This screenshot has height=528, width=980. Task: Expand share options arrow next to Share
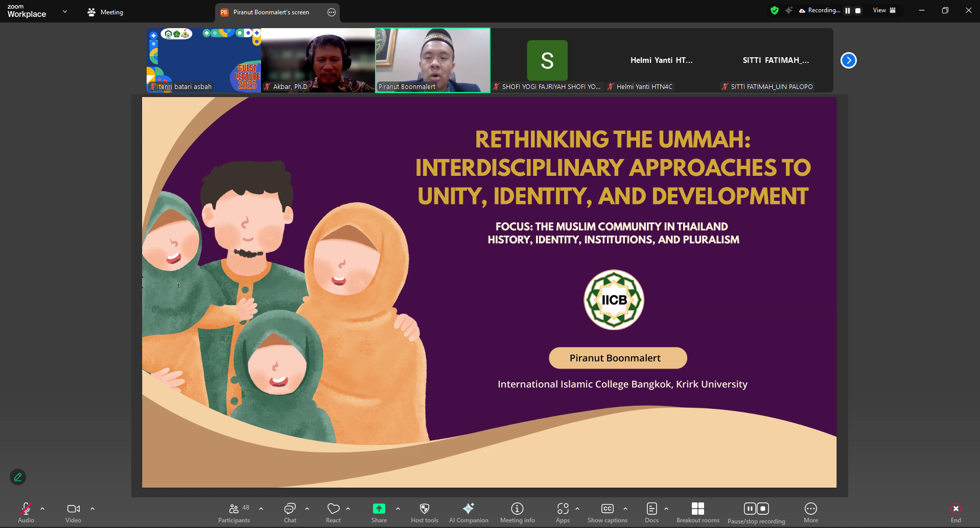[x=398, y=509]
